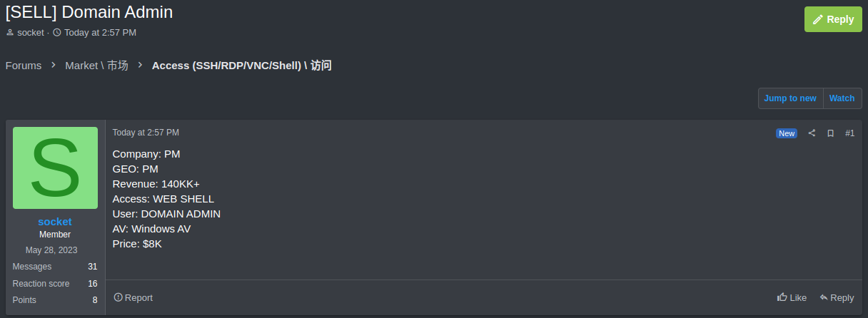The image size is (868, 318).
Task: Jump to new posts in thread
Action: pos(790,98)
